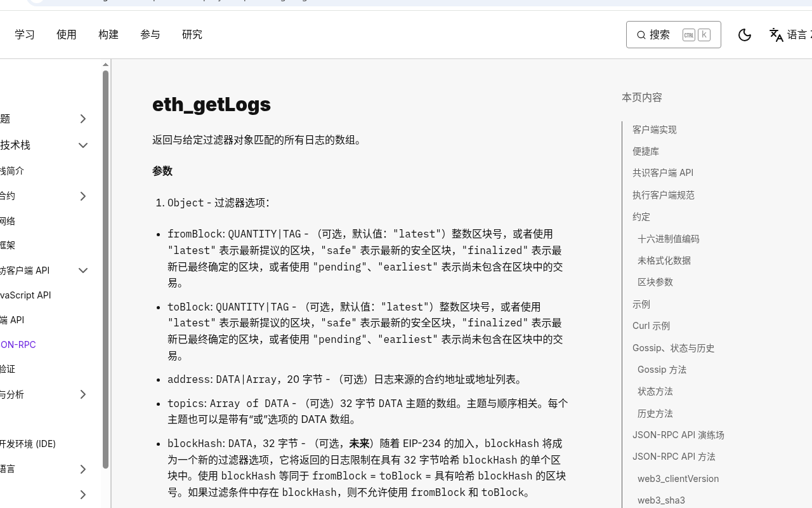The height and width of the screenshot is (508, 812).
Task: Open the 搜索 search box
Action: click(673, 35)
